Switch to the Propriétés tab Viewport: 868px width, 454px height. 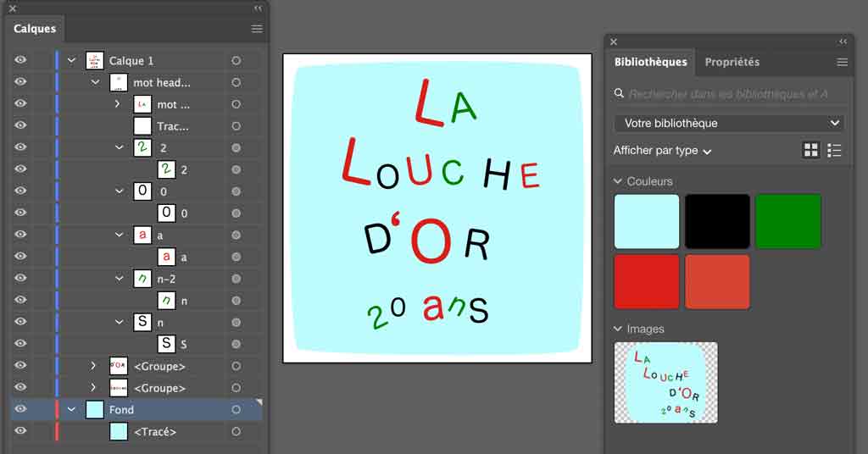732,62
